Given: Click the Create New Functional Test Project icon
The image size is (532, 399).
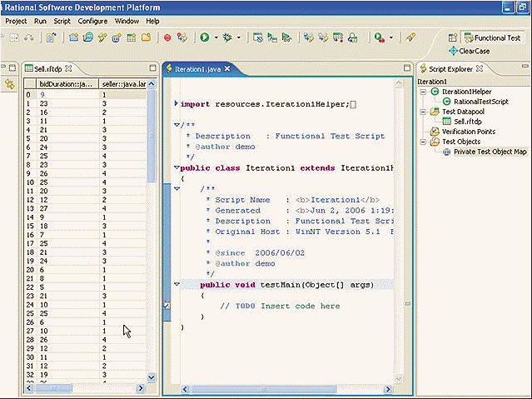Looking at the screenshot, I should click(x=73, y=37).
